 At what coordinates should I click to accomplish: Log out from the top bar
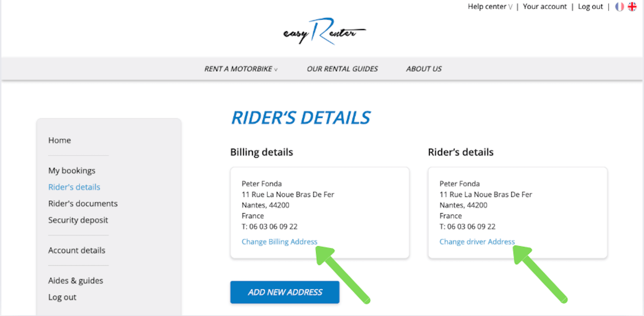click(x=590, y=7)
